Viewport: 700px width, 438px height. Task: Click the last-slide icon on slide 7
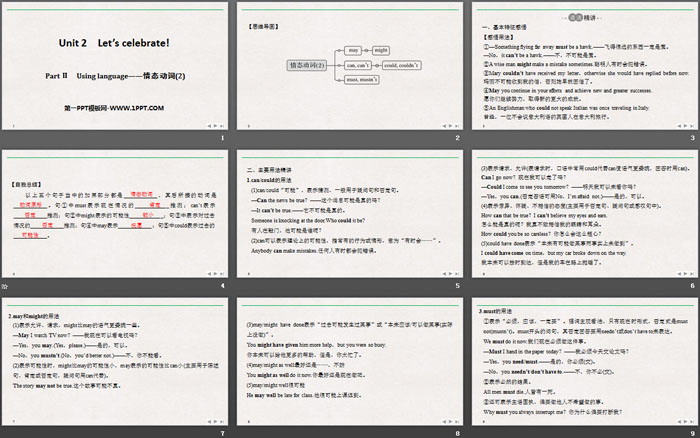(x=221, y=421)
